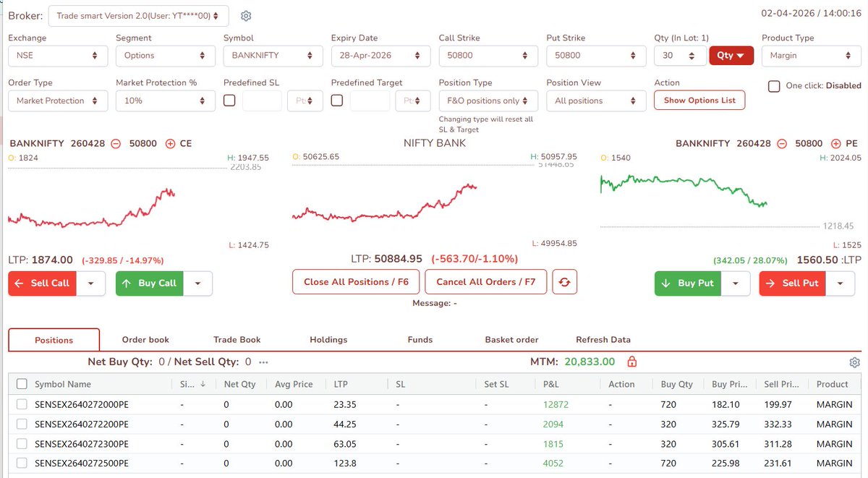Enable One click trading checkbox
The width and height of the screenshot is (868, 478).
(x=774, y=86)
